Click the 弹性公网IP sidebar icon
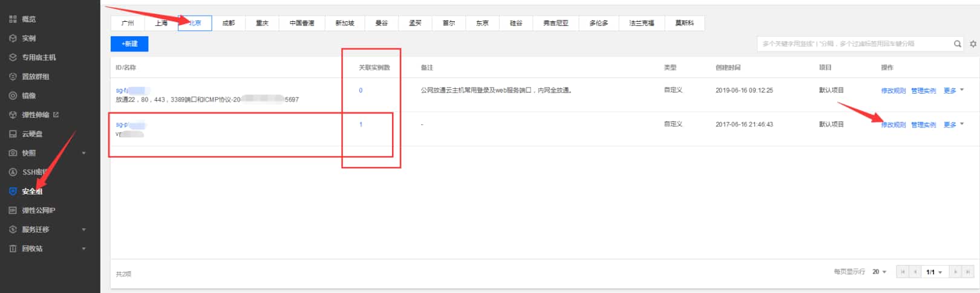The image size is (980, 293). (x=13, y=210)
